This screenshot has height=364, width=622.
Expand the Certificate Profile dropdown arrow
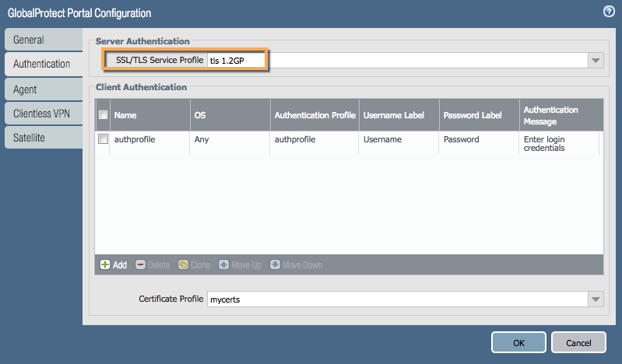[x=596, y=299]
